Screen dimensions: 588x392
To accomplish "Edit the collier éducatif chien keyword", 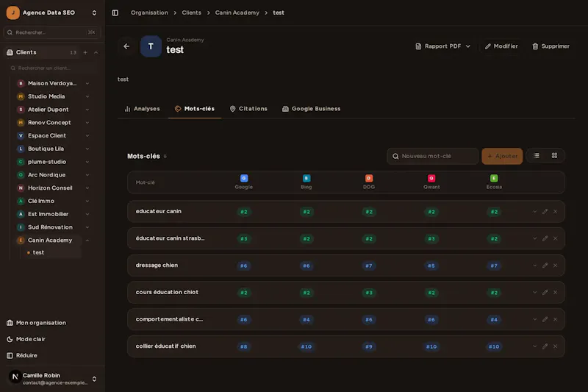I will (545, 346).
